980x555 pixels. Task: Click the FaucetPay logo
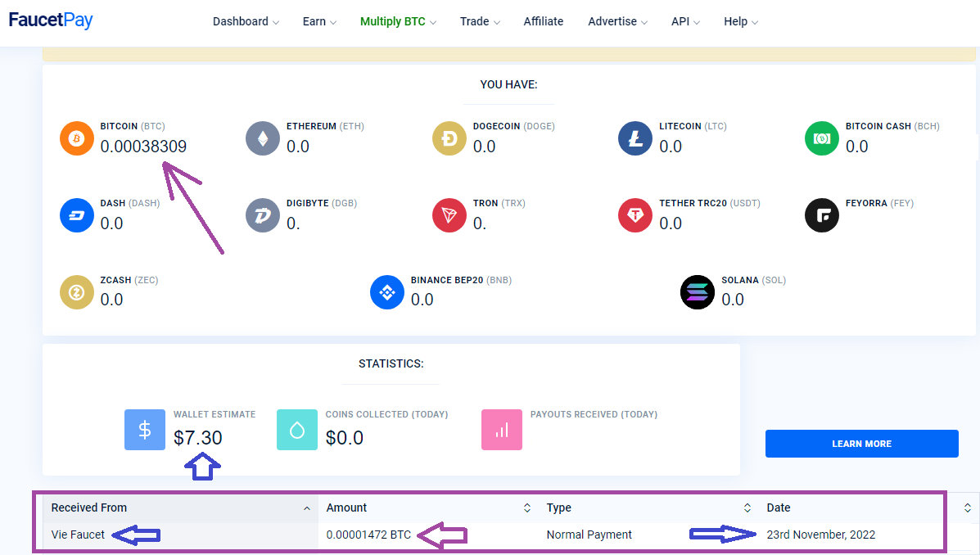point(51,20)
